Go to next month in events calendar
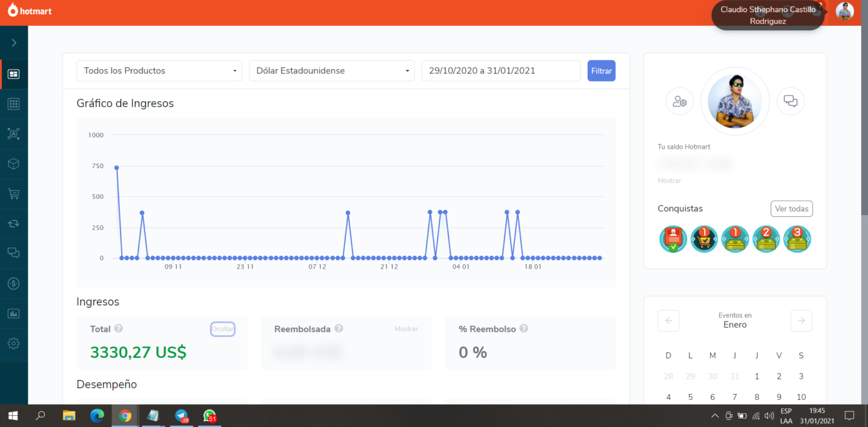 pos(801,320)
